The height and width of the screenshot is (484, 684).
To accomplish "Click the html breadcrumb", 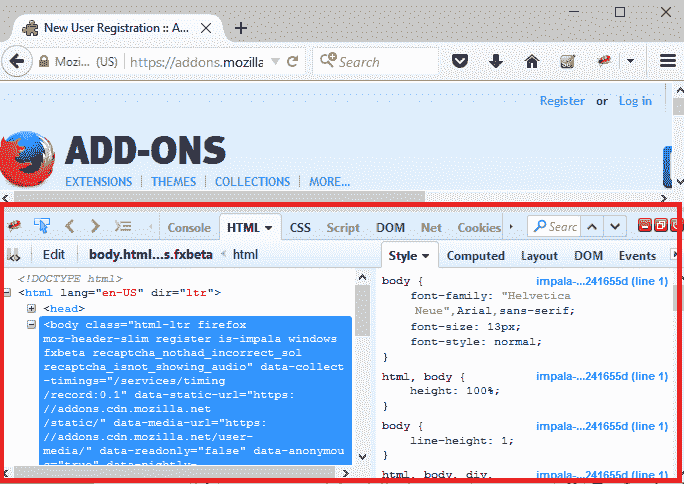I will [x=245, y=255].
